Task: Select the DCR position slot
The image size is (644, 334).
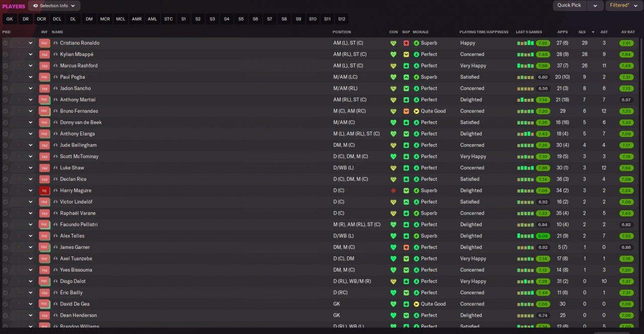Action: pyautogui.click(x=41, y=19)
